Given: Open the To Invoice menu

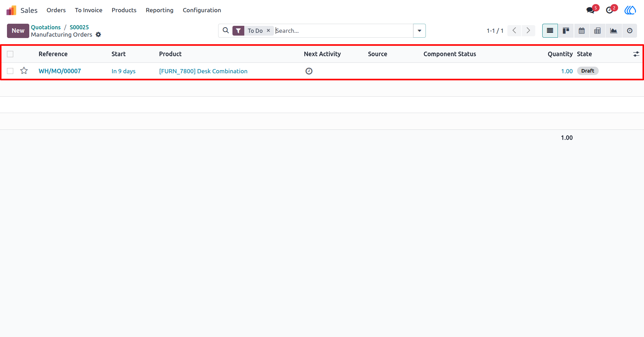Looking at the screenshot, I should 89,10.
